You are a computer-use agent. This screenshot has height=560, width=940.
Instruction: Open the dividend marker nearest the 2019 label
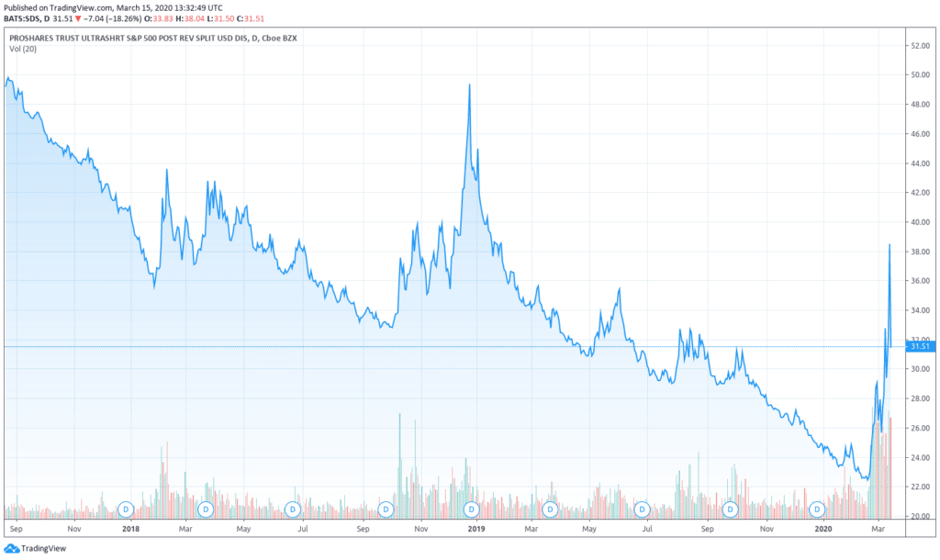coord(472,510)
